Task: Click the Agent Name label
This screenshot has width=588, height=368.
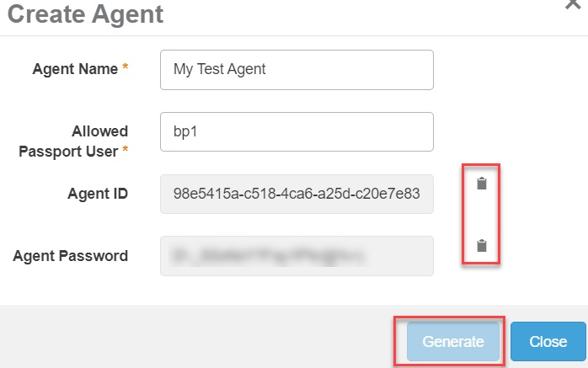Action: (75, 69)
